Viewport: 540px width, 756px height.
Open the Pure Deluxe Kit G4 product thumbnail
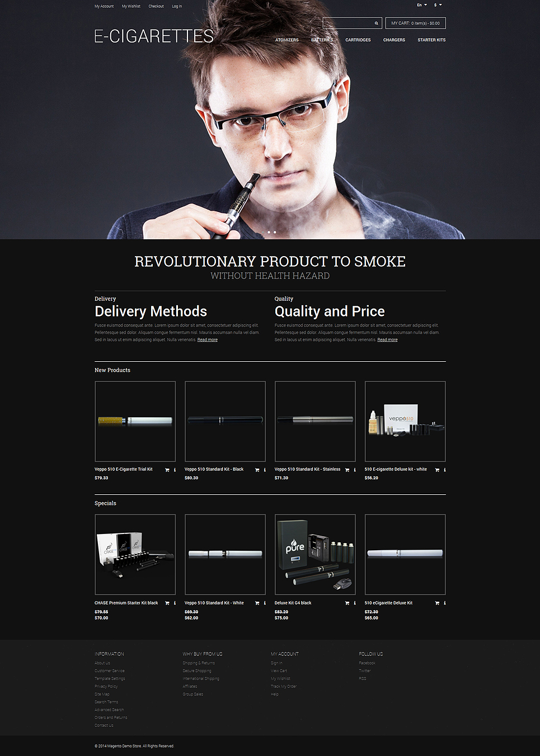pos(315,554)
